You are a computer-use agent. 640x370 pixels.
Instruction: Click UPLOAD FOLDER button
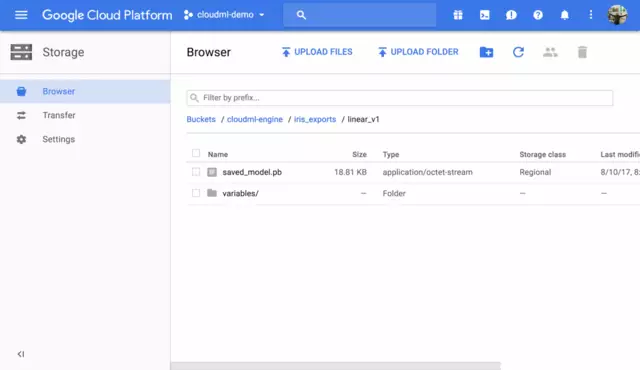(x=418, y=52)
